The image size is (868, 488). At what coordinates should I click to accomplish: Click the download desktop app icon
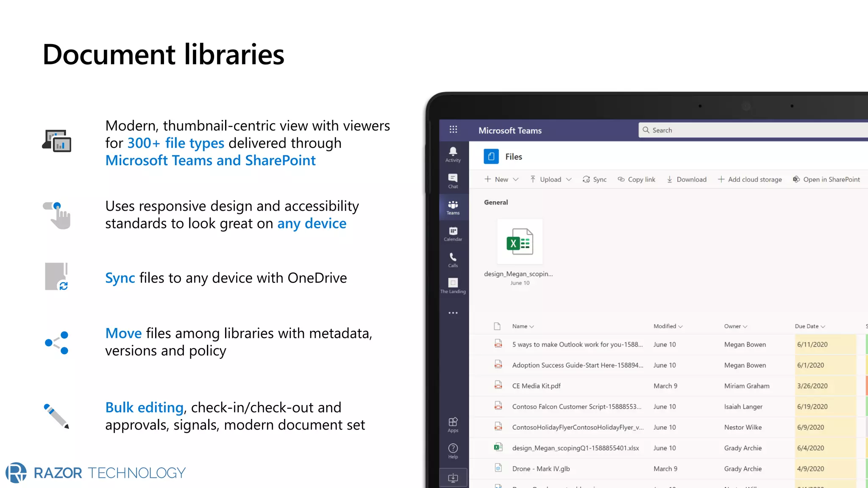point(453,478)
